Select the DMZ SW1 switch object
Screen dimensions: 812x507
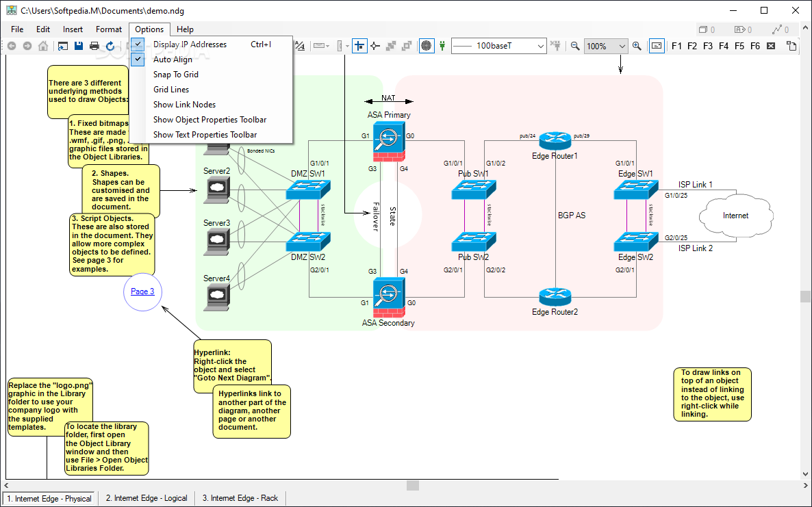pos(308,190)
